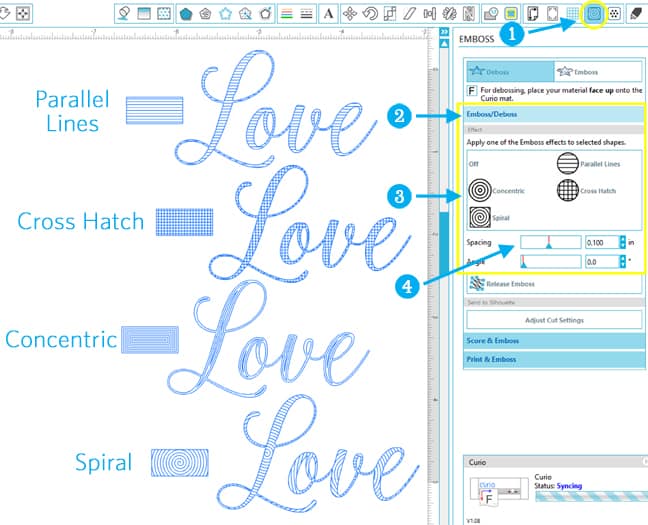Select the Cross Hatch emboss effect
Viewport: 648px width, 525px height.
point(567,189)
